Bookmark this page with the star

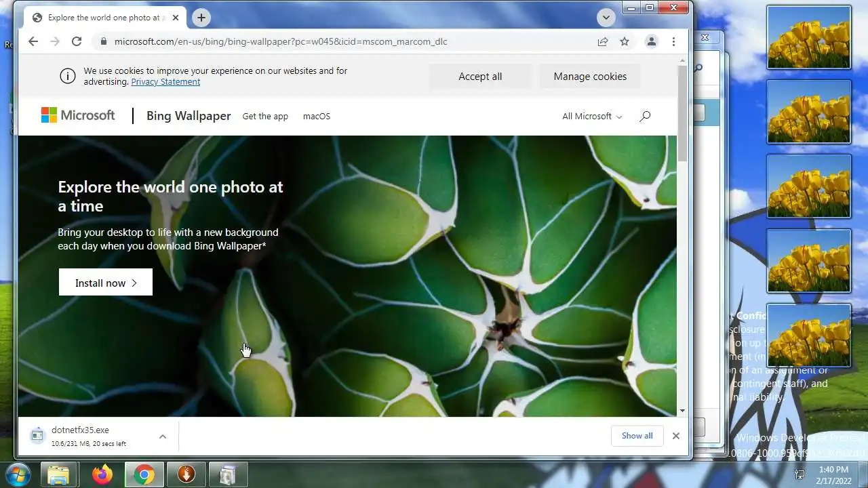(625, 41)
